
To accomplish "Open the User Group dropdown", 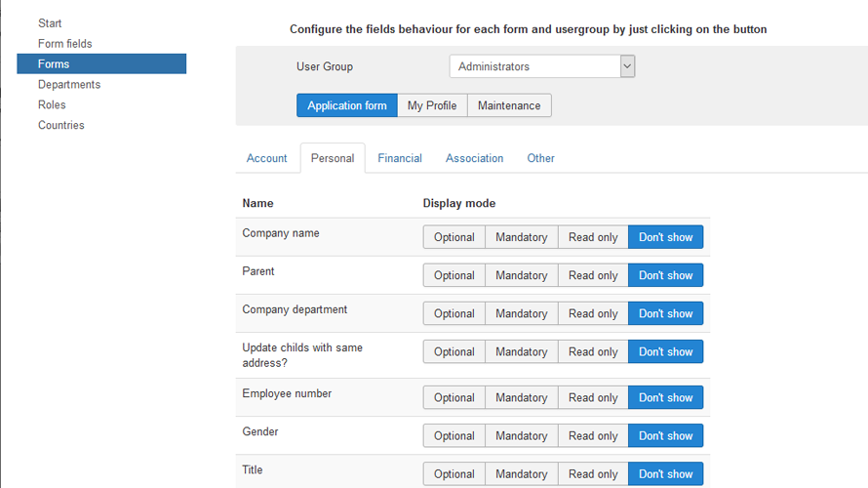I will [x=542, y=66].
